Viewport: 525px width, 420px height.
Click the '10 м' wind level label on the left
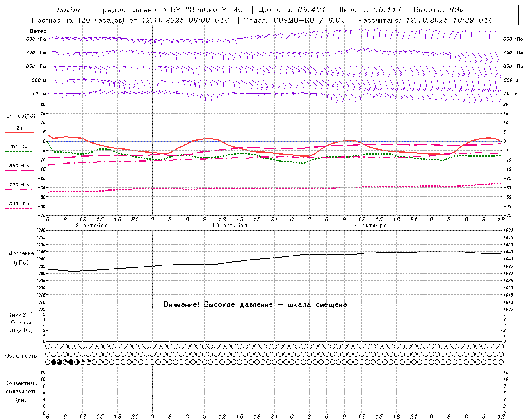pyautogui.click(x=39, y=94)
